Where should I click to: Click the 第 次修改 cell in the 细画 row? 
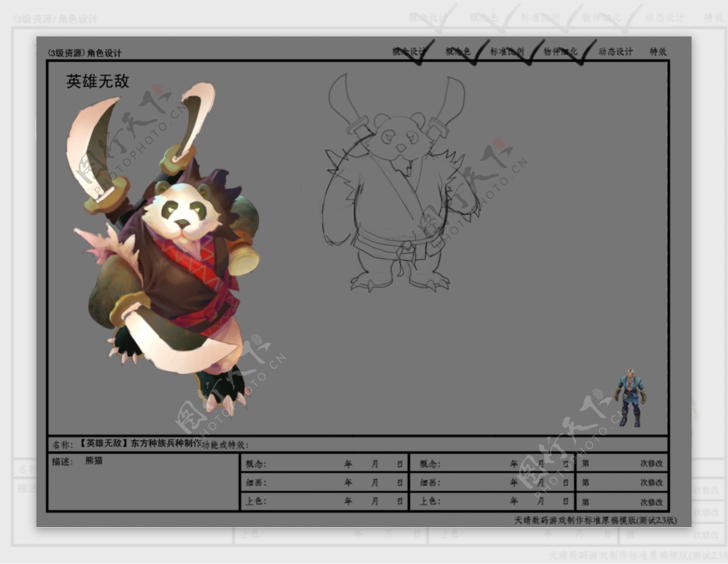(622, 483)
